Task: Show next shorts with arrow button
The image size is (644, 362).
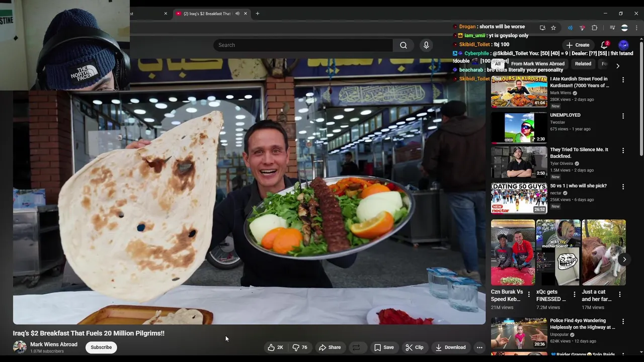Action: pyautogui.click(x=624, y=259)
